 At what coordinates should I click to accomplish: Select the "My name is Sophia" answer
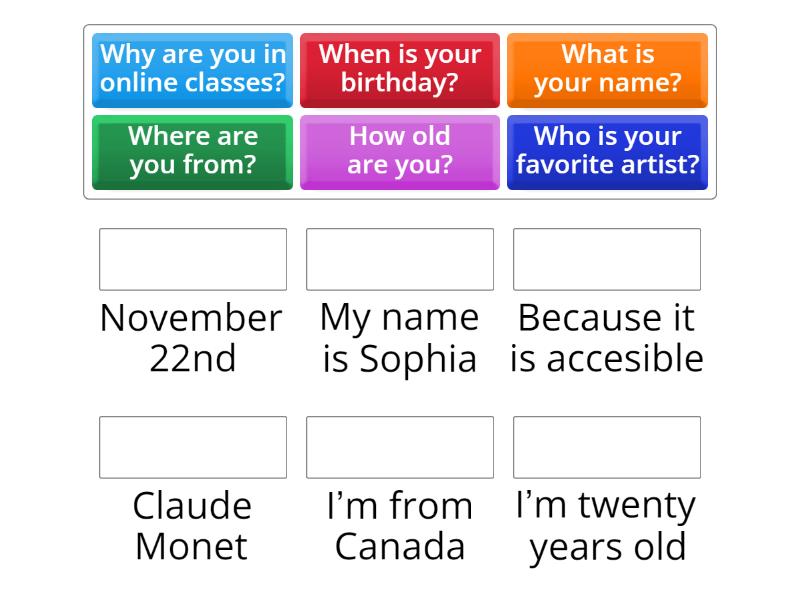(x=397, y=338)
